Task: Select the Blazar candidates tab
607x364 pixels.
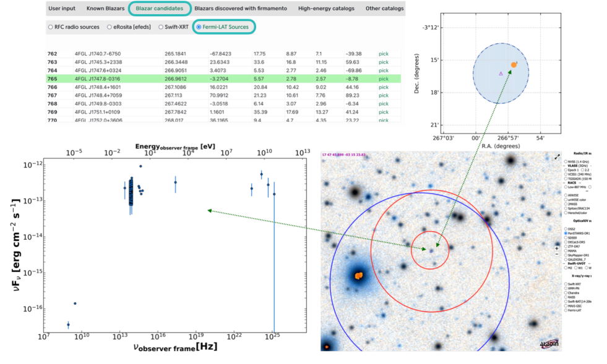Action: click(159, 9)
